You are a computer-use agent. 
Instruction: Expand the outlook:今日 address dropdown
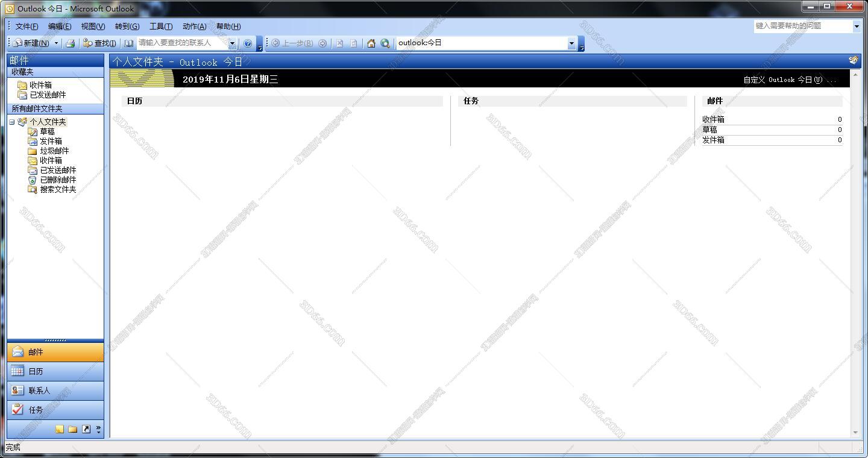[571, 43]
